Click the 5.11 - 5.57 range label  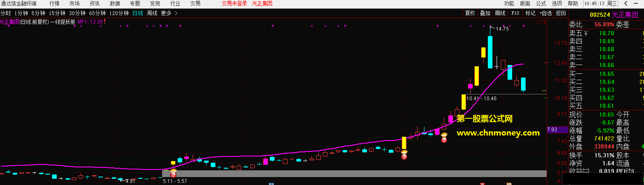[174, 181]
